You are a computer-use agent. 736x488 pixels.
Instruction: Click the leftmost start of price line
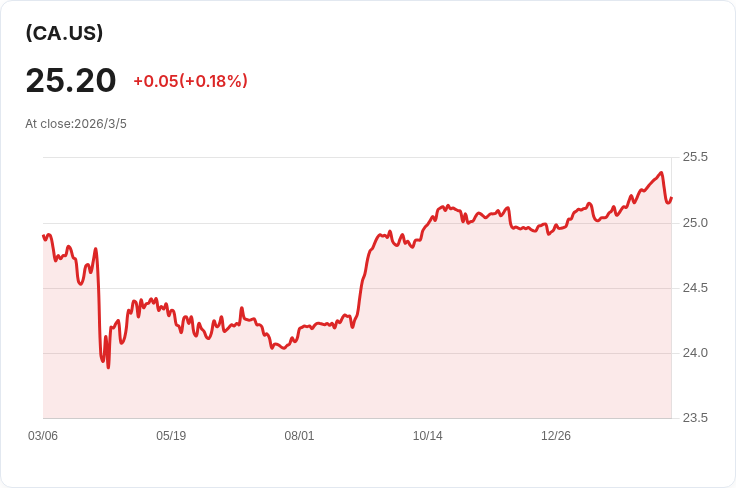(x=44, y=236)
